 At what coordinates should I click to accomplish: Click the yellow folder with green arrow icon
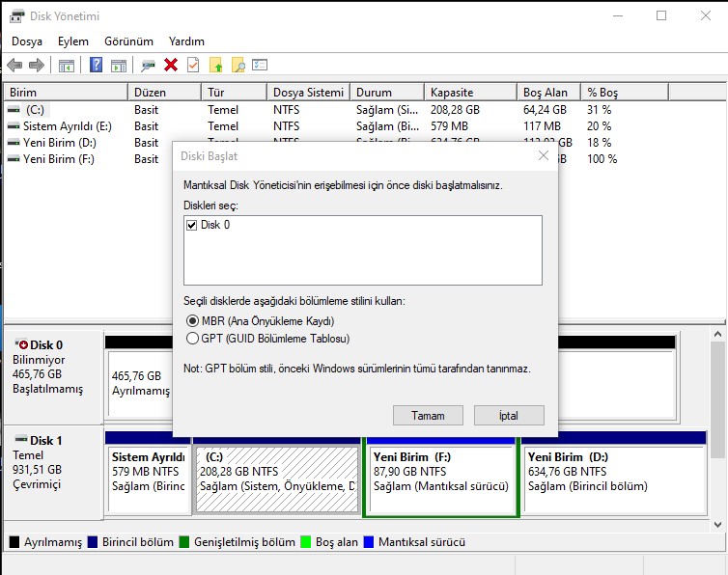pyautogui.click(x=216, y=65)
